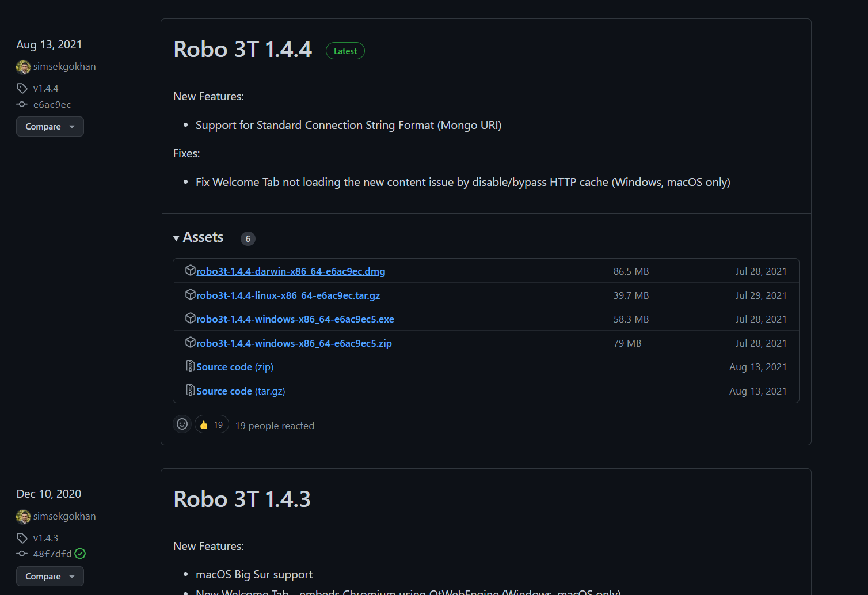
Task: Click the '58.3 MB' size of the exe
Action: pos(631,319)
